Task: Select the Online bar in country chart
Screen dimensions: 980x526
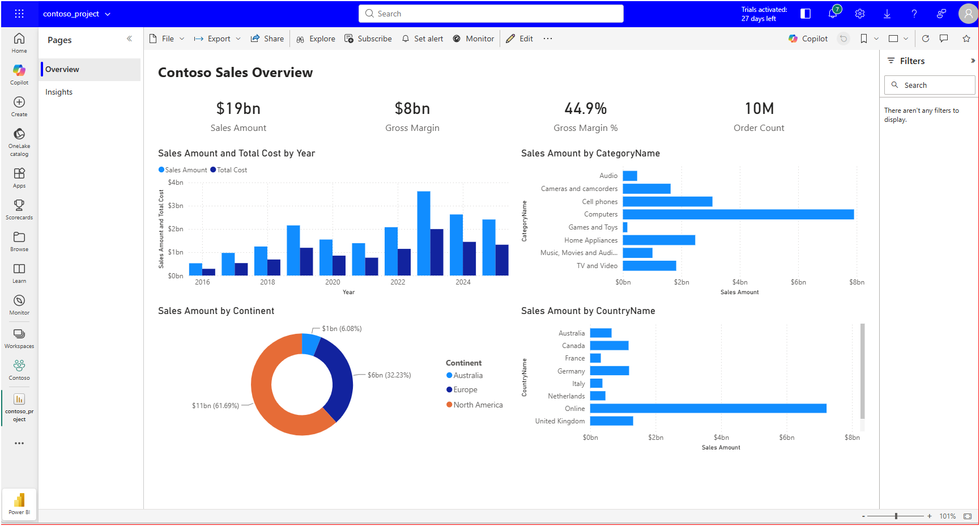Action: tap(708, 408)
